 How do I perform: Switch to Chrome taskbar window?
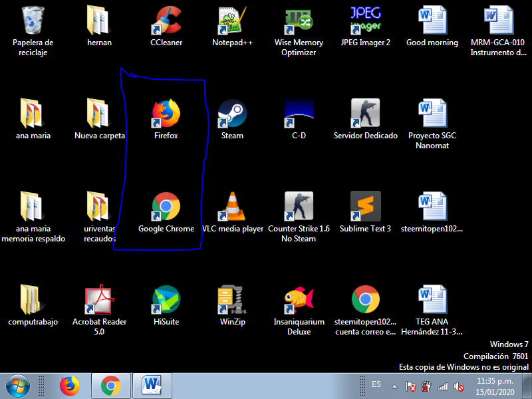[111, 386]
